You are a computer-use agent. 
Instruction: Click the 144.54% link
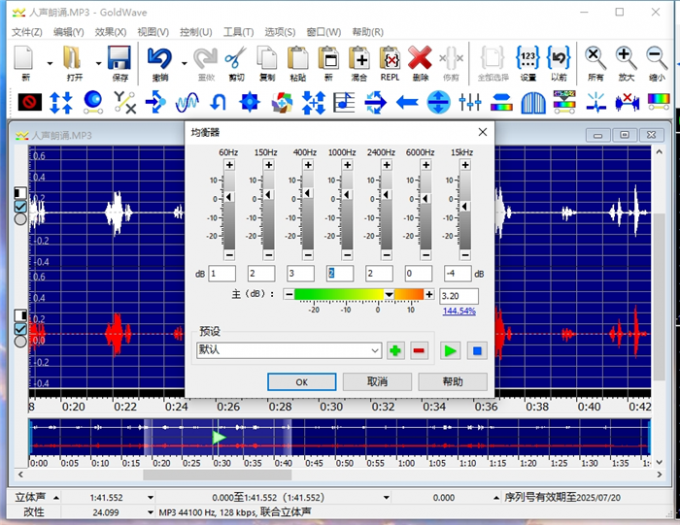click(x=459, y=311)
